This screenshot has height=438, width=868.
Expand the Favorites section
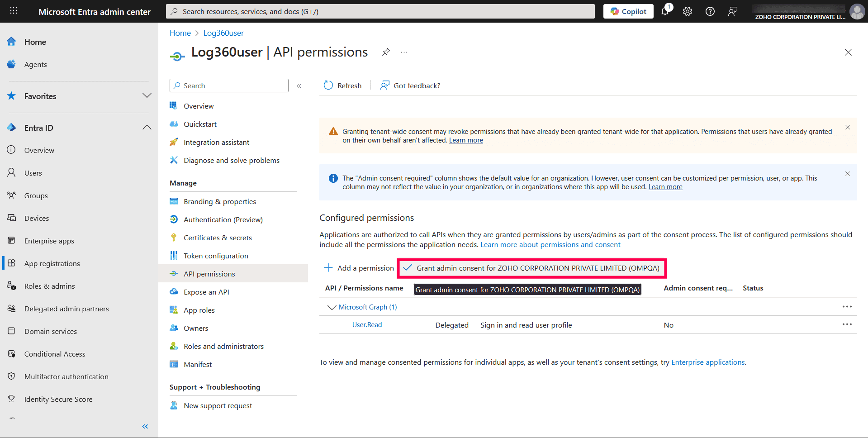click(147, 95)
